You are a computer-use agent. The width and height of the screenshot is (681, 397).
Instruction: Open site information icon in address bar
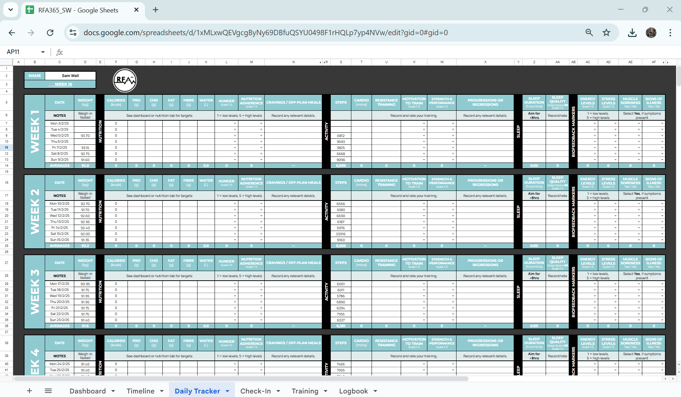(x=73, y=33)
